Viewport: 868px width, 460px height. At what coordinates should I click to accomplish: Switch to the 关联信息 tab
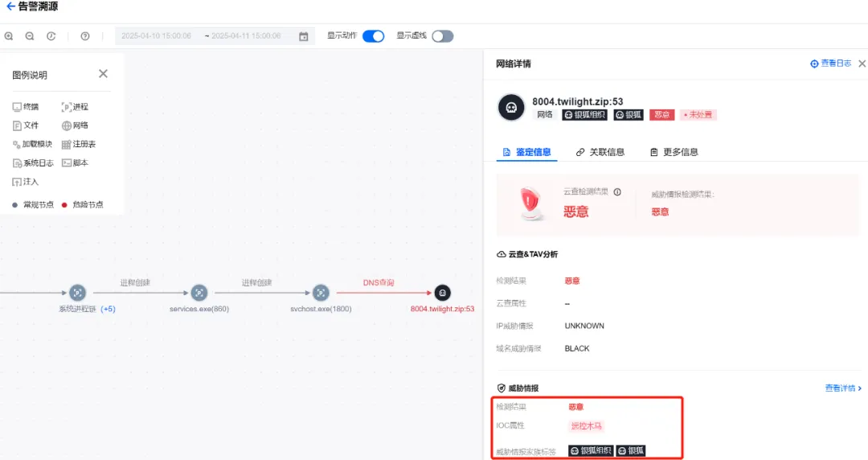(x=600, y=152)
